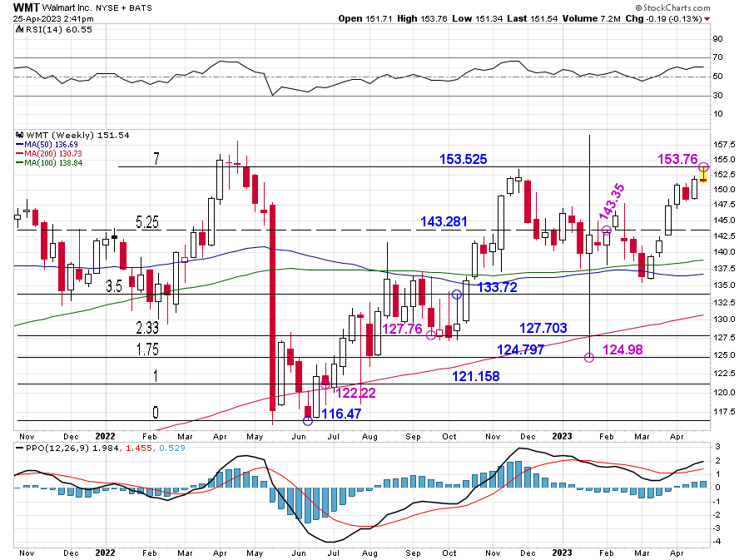Click the Walmart Inc. NYSE + BATS text
The image size is (749, 560).
[97, 8]
